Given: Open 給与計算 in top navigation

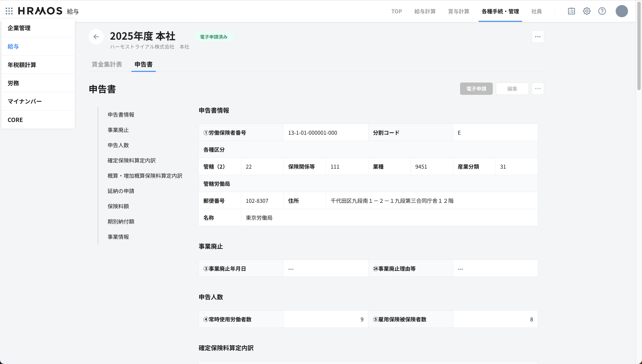Looking at the screenshot, I should (x=425, y=11).
